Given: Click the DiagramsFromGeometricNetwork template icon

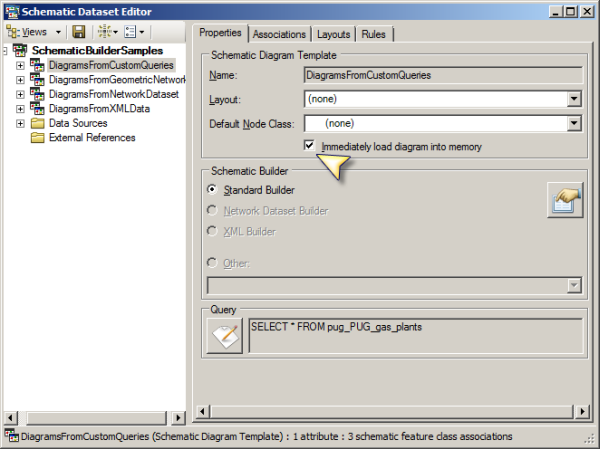Looking at the screenshot, I should point(37,80).
